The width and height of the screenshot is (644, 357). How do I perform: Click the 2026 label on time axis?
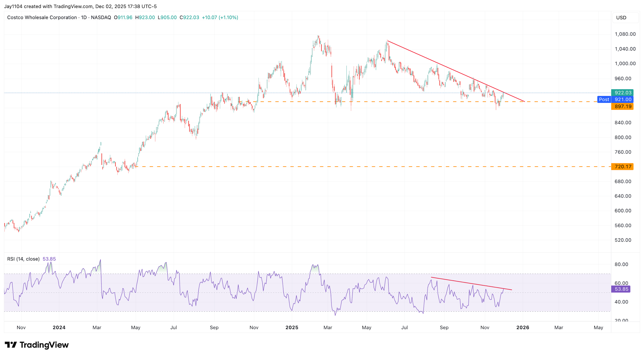(522, 327)
